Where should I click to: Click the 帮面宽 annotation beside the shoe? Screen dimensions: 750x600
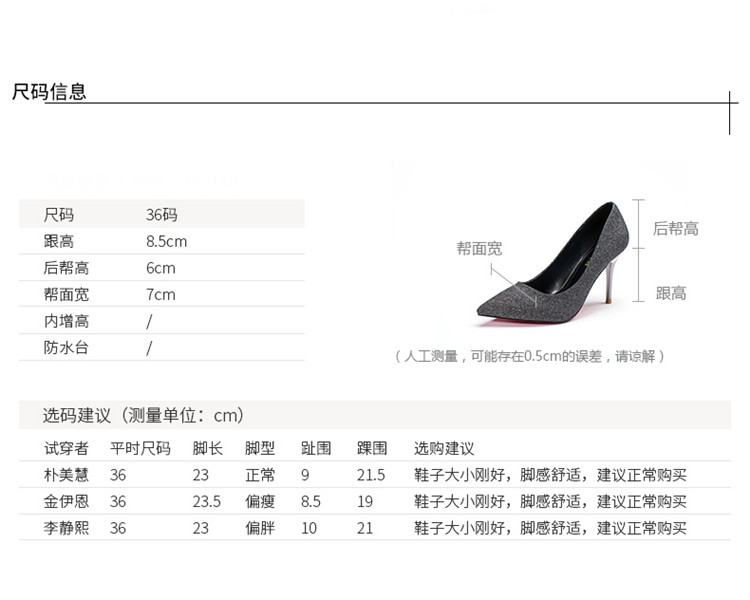click(479, 248)
